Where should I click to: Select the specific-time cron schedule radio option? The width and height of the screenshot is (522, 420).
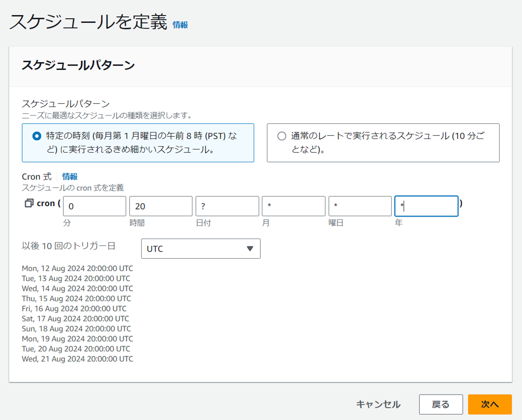[37, 136]
